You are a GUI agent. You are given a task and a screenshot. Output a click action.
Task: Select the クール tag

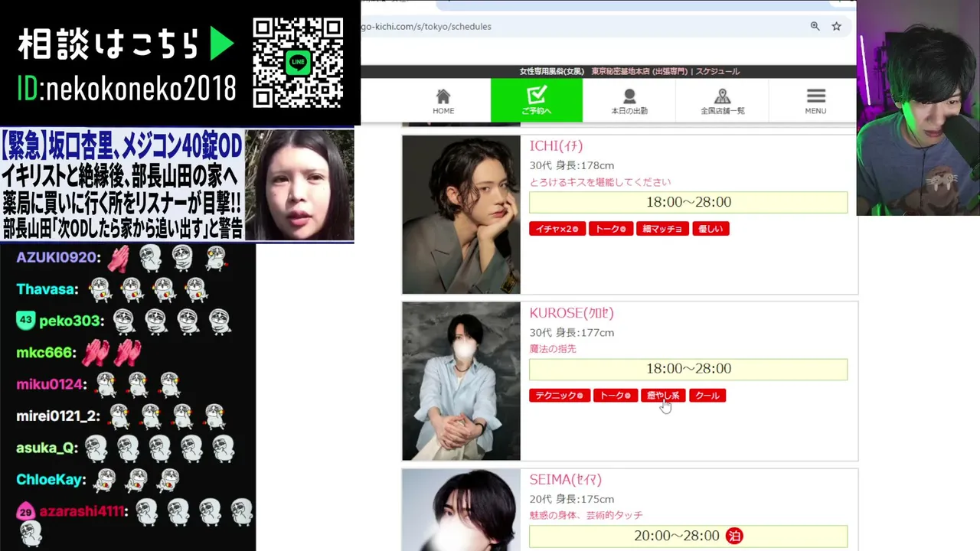tap(707, 396)
